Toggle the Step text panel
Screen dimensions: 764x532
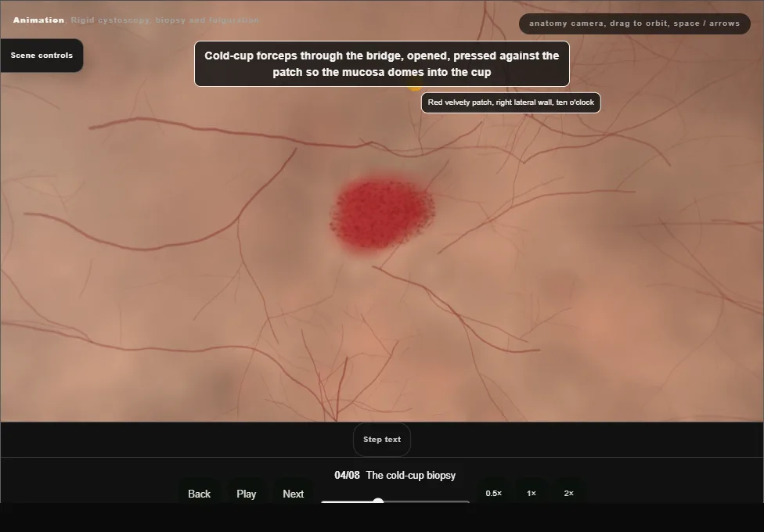[x=382, y=440]
